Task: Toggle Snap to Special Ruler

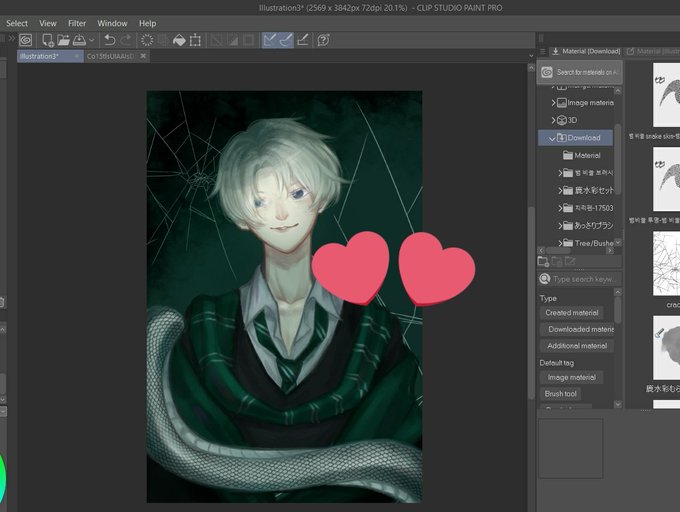Action: (286, 40)
